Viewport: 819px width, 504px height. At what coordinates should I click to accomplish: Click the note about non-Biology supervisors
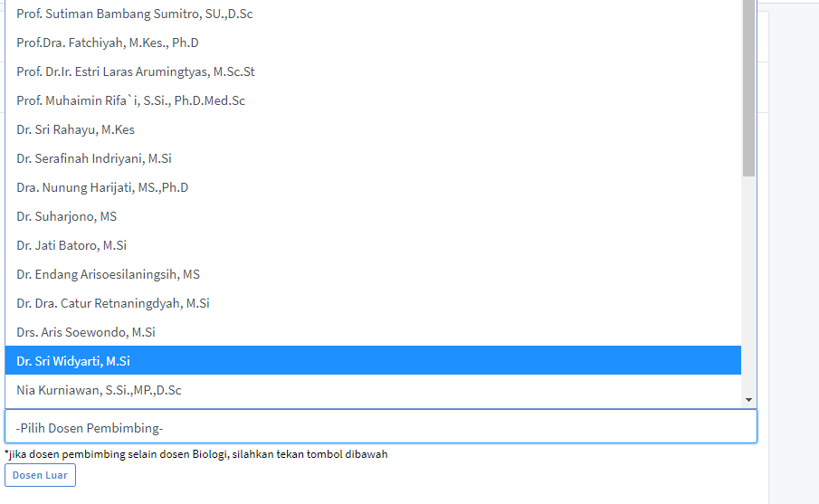196,454
